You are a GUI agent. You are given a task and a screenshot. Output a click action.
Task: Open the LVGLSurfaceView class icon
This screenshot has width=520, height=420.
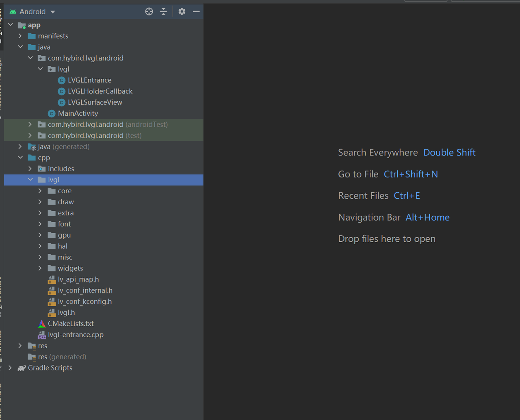point(62,102)
